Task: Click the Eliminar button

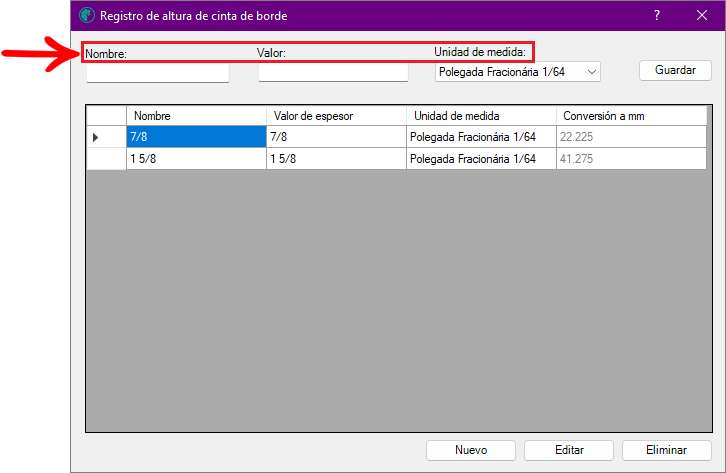Action: [667, 450]
